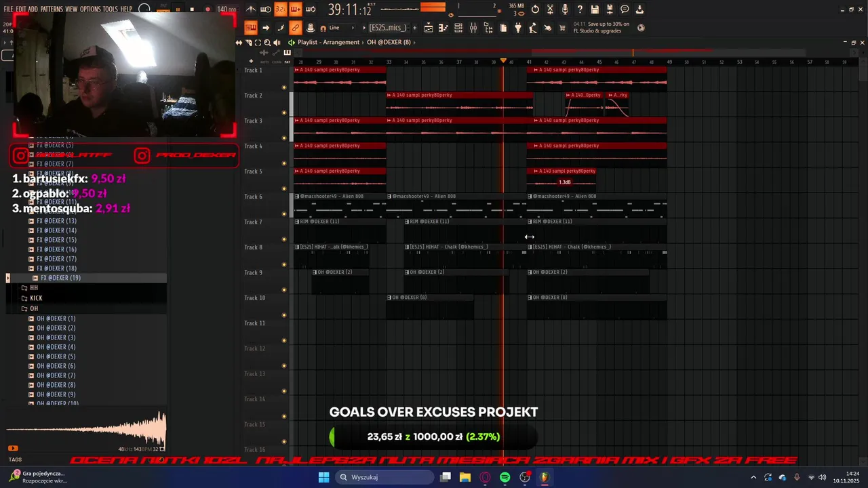This screenshot has height=488, width=868.
Task: Expand the KICK folder in browser
Action: pyautogui.click(x=35, y=298)
